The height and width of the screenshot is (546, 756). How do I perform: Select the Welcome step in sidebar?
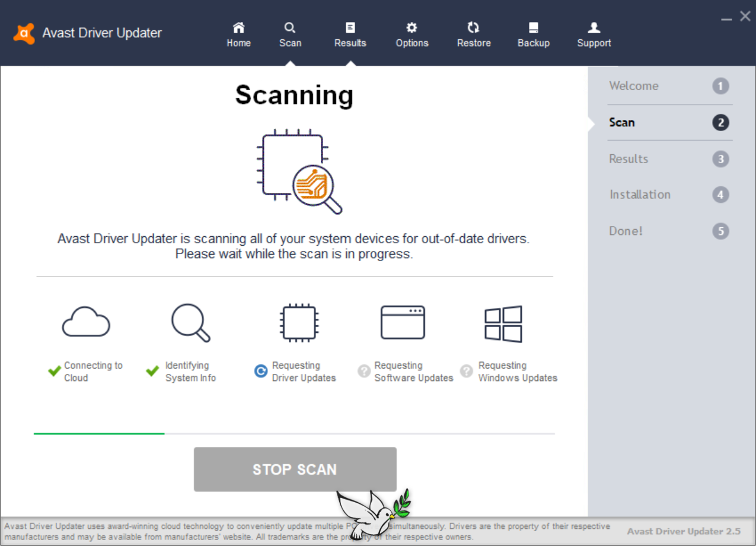pos(669,86)
